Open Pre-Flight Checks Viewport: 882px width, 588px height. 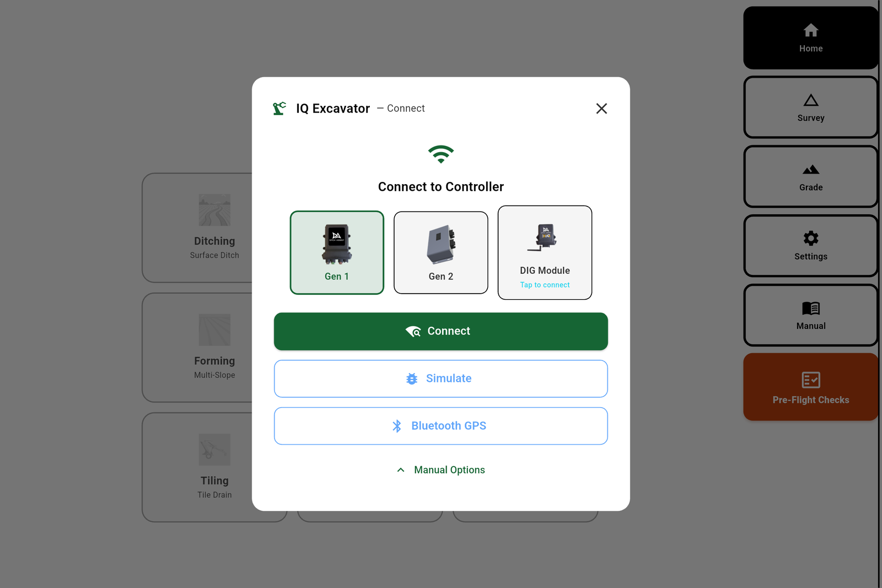click(811, 387)
